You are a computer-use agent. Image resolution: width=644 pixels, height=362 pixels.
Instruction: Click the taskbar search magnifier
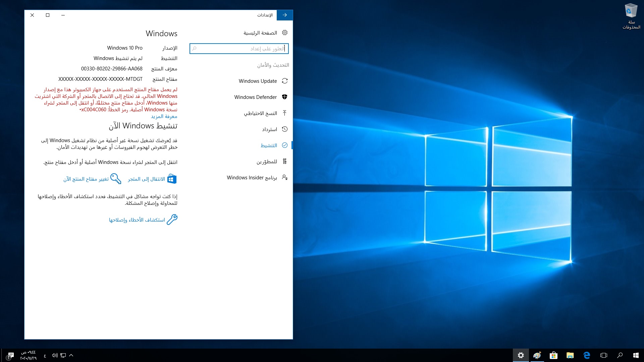tap(620, 355)
